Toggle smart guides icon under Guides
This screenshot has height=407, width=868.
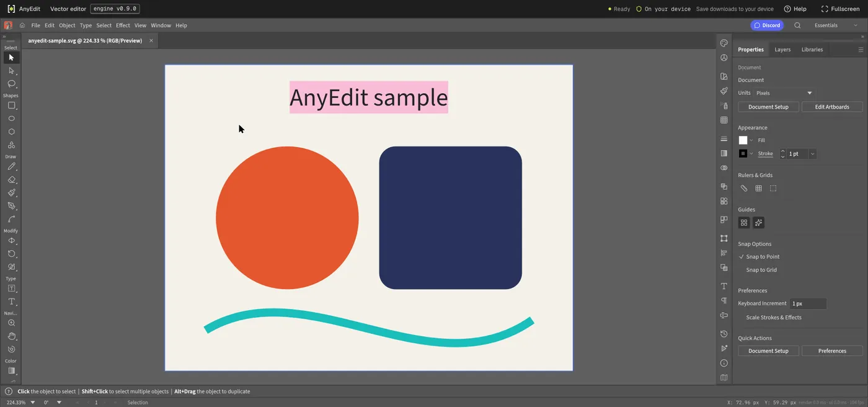coord(758,223)
